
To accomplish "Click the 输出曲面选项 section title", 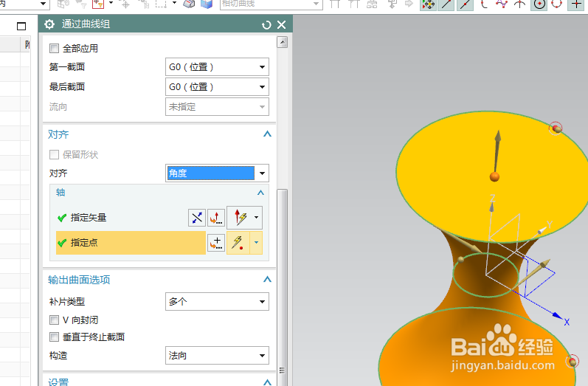I will (79, 280).
